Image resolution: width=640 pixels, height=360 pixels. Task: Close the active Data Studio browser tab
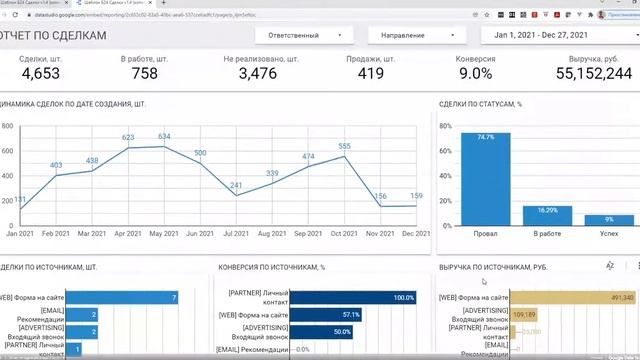(150, 2)
